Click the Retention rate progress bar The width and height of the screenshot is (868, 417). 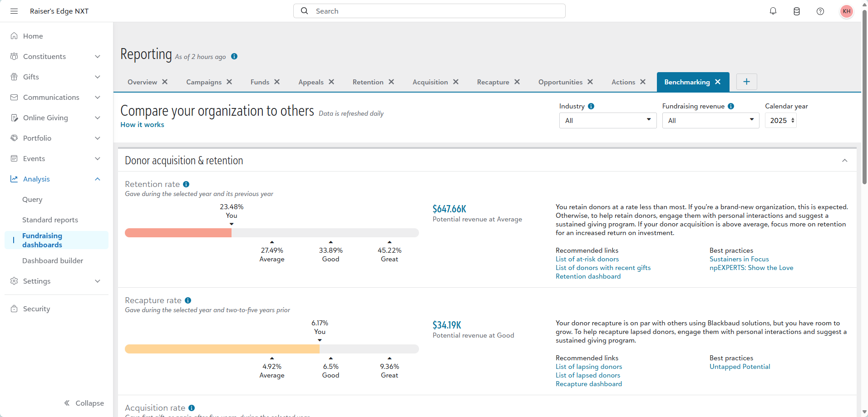[271, 233]
